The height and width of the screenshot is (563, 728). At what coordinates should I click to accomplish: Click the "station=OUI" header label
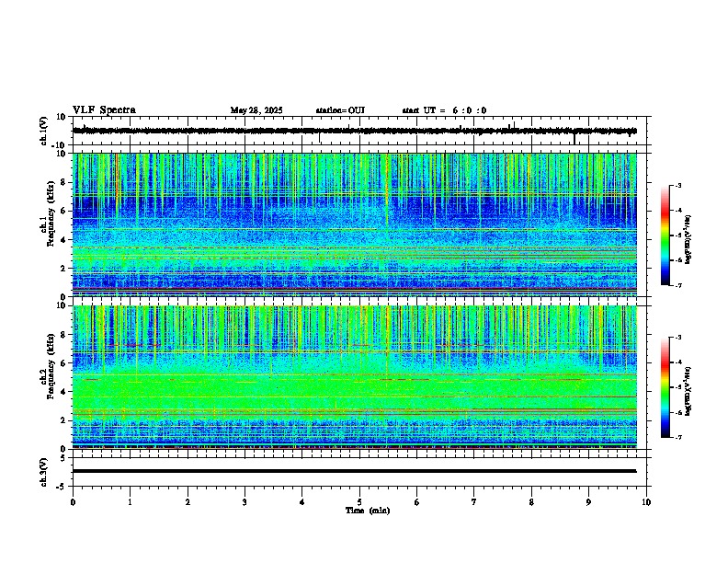pyautogui.click(x=340, y=110)
